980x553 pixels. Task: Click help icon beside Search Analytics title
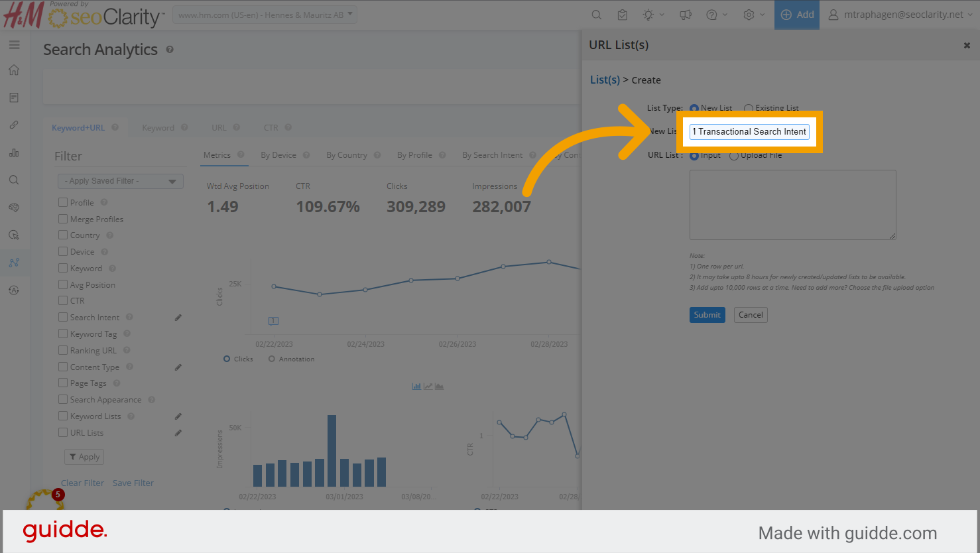(x=170, y=50)
